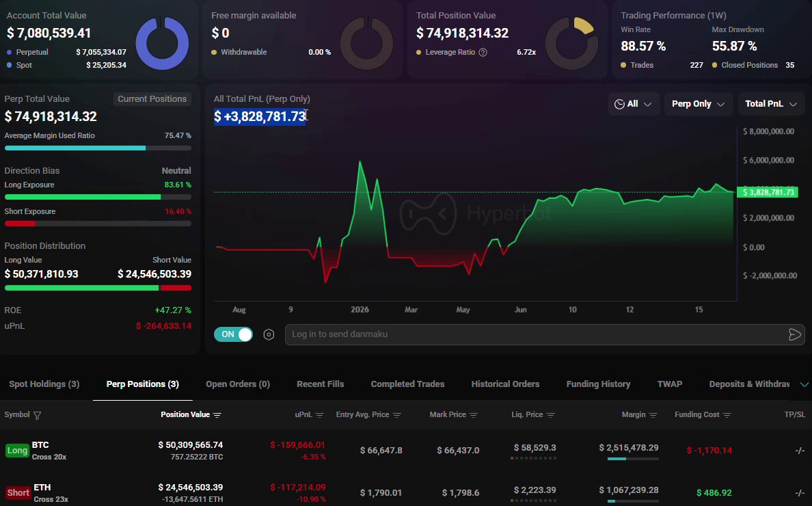Image resolution: width=812 pixels, height=506 pixels.
Task: Click the Short Value $24,546,503.39
Action: coord(154,274)
